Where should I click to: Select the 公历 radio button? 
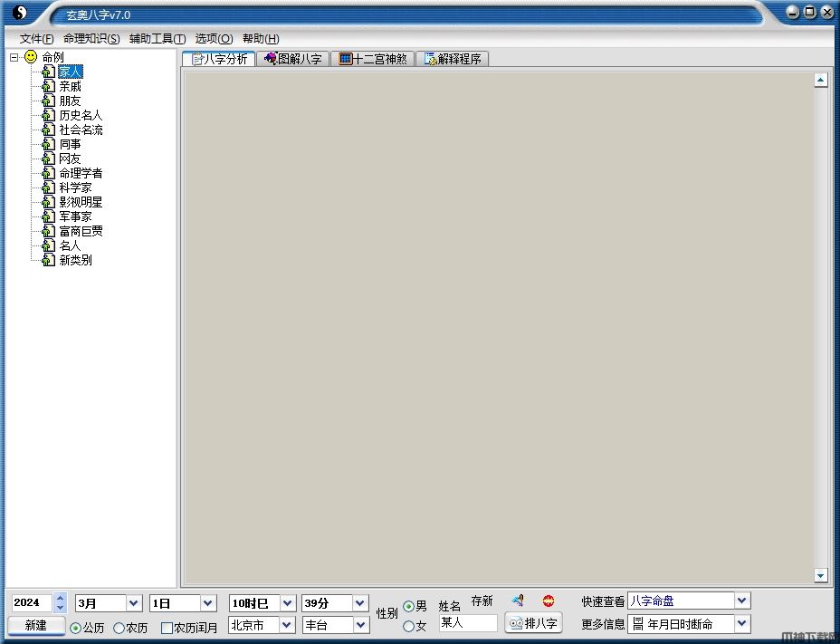75,628
